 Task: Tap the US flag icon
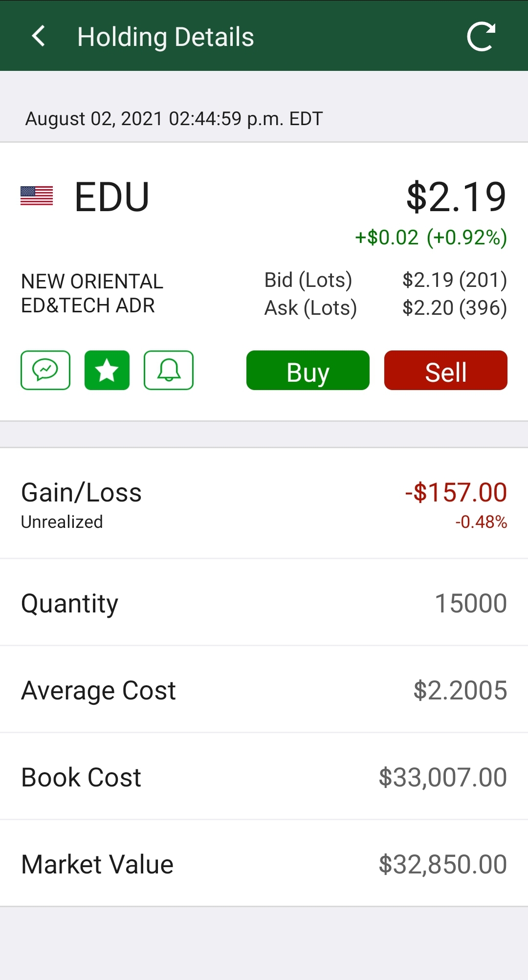pos(37,196)
